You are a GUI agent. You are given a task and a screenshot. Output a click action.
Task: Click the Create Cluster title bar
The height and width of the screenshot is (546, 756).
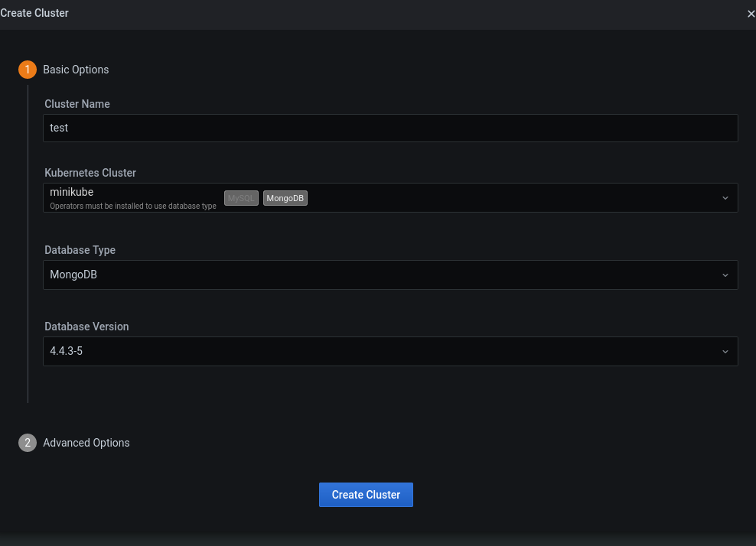pos(34,13)
